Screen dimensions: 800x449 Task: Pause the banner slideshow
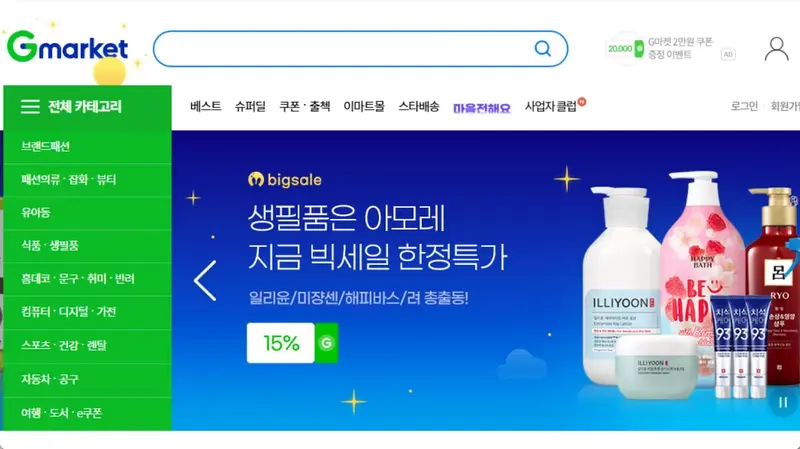click(x=783, y=402)
